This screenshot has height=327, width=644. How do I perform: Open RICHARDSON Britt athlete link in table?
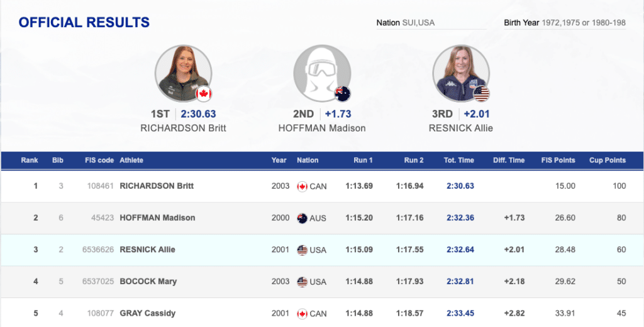coord(157,186)
